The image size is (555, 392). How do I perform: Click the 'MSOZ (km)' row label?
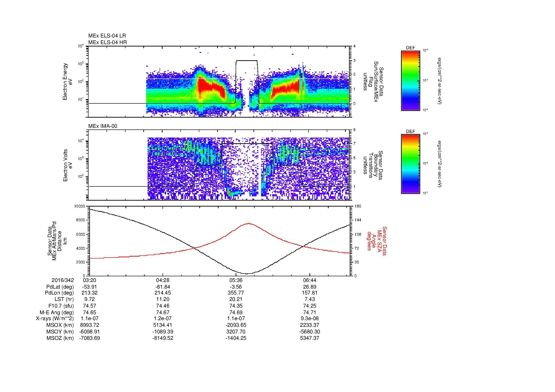(x=60, y=338)
